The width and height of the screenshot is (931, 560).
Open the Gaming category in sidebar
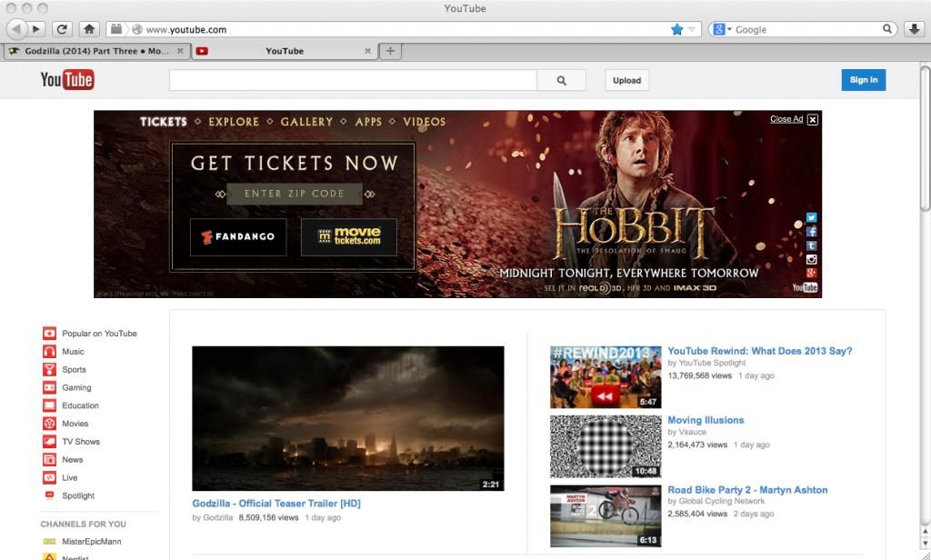tap(76, 387)
